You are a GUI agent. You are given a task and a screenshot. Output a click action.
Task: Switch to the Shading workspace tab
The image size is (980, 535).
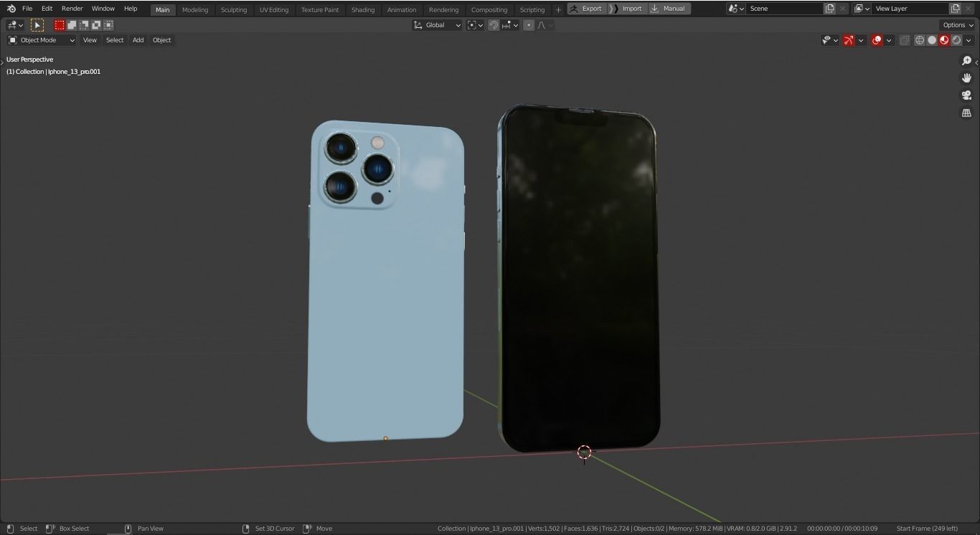click(363, 10)
